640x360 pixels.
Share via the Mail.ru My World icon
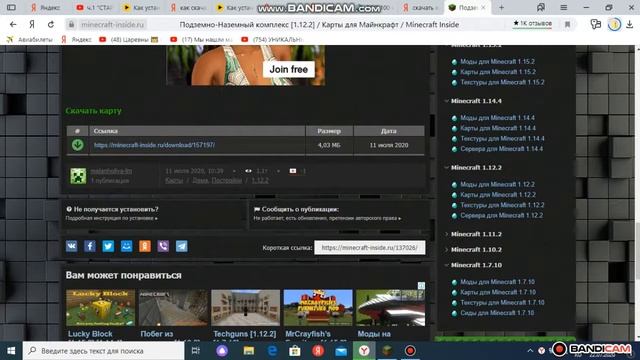coord(127,246)
